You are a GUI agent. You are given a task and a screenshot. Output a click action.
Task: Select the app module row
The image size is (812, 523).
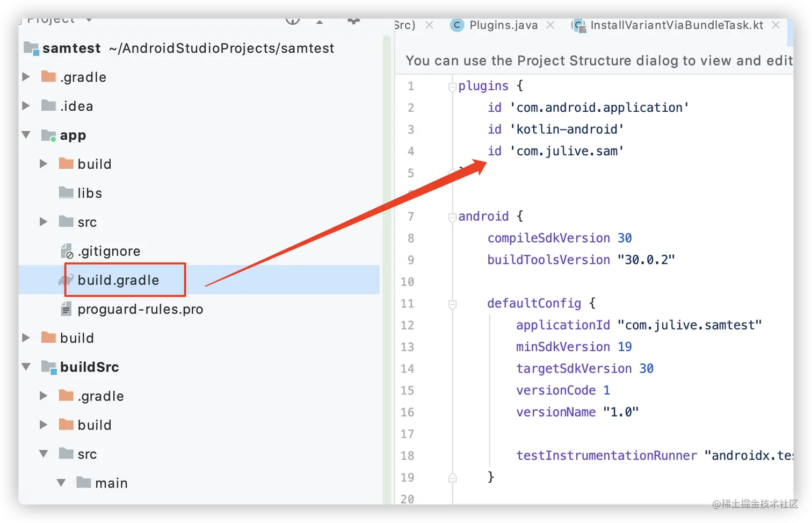tap(199, 135)
